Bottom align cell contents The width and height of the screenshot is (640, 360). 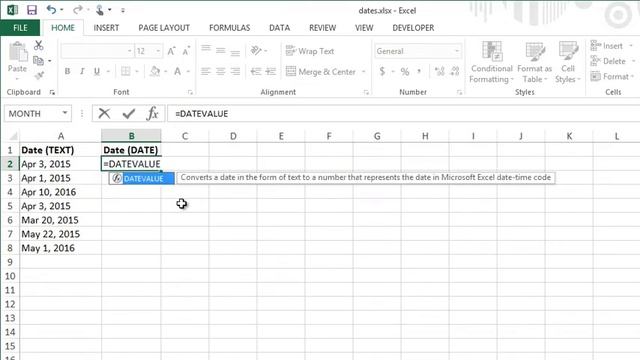click(x=235, y=52)
